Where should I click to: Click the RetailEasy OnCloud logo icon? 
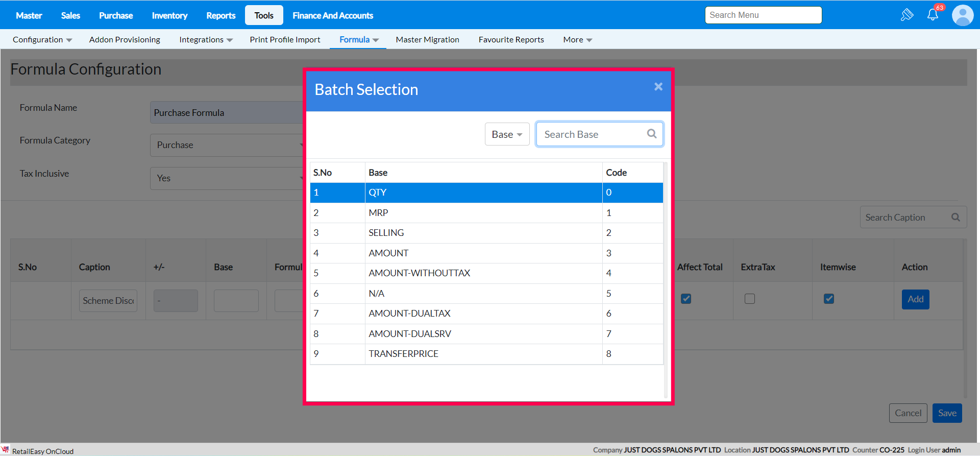coord(6,449)
